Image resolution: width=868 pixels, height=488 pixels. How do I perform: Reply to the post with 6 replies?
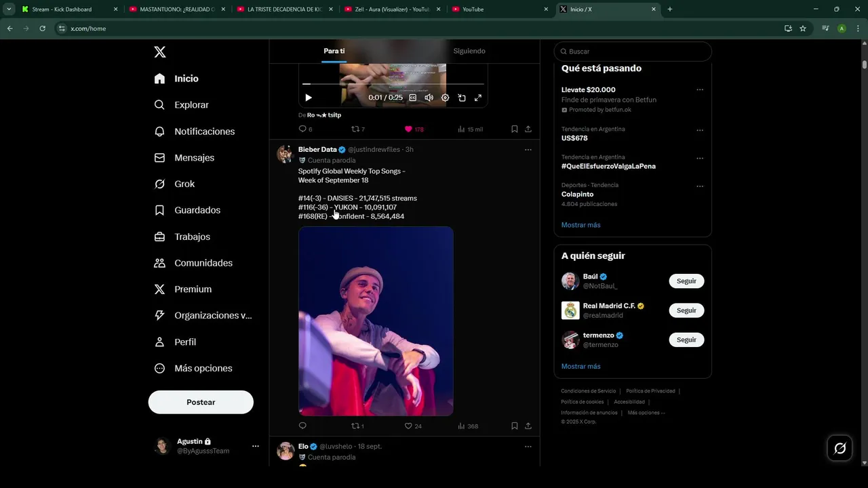click(x=305, y=129)
